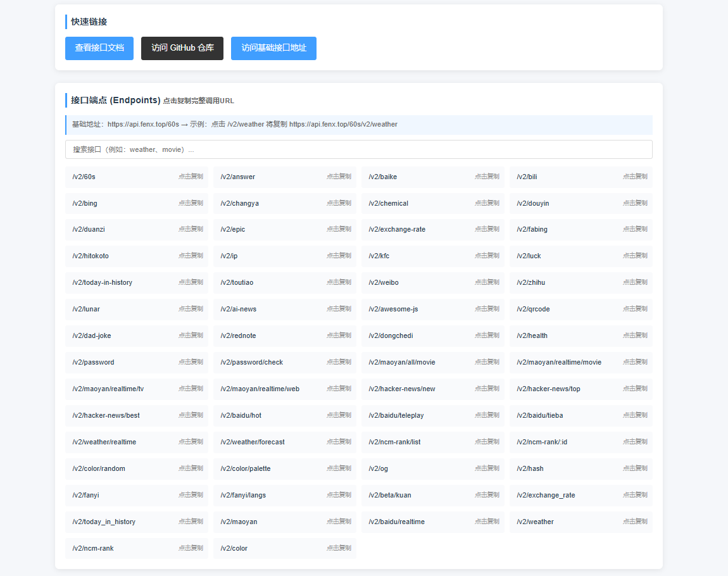This screenshot has width=728, height=576.
Task: Click the /v2/exchange-rate endpoint entry
Action: coord(432,229)
